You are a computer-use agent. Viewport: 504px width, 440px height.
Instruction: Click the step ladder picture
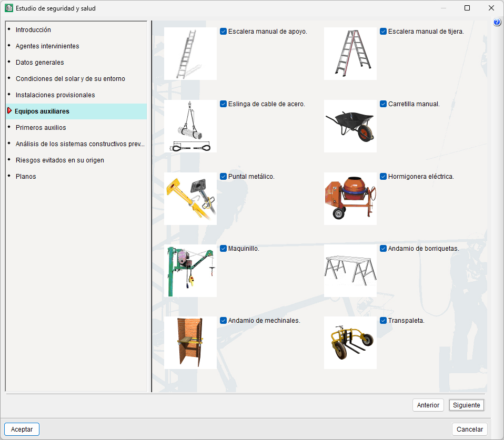(350, 54)
